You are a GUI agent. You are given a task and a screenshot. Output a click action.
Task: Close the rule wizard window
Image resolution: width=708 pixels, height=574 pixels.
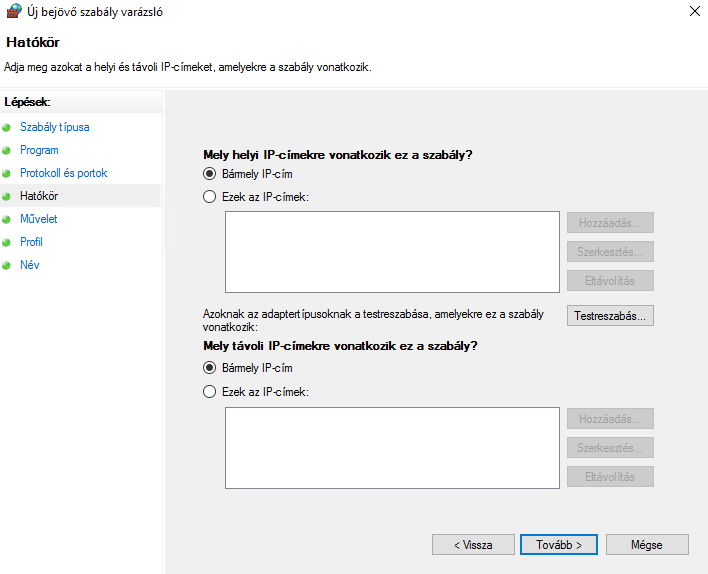(x=694, y=12)
